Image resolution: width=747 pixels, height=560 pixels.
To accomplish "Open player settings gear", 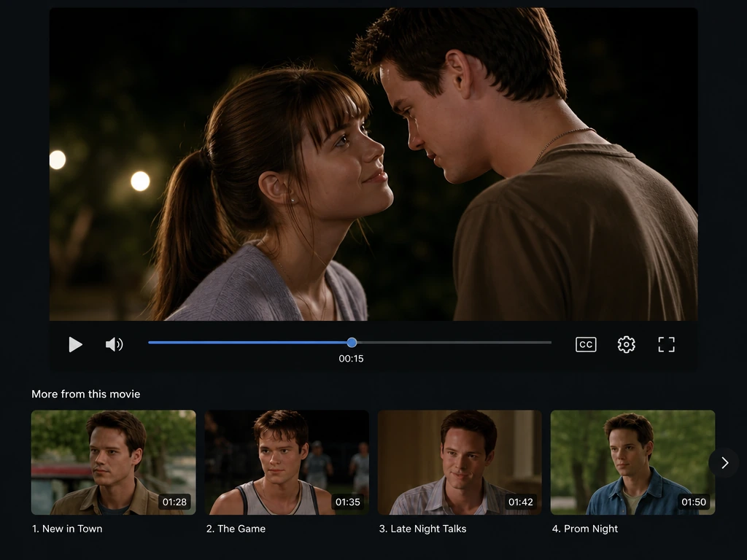I will pyautogui.click(x=626, y=344).
